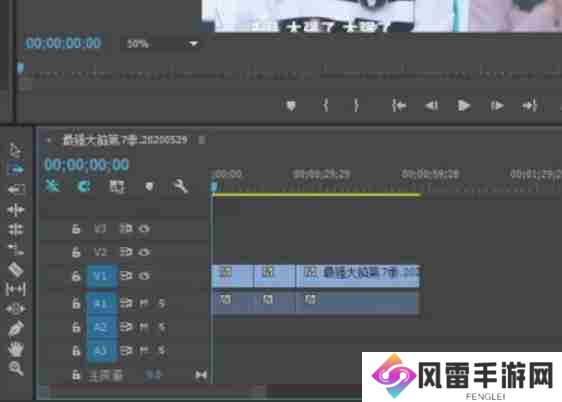The width and height of the screenshot is (562, 402).
Task: Go to Out point in monitor
Action: (x=529, y=106)
